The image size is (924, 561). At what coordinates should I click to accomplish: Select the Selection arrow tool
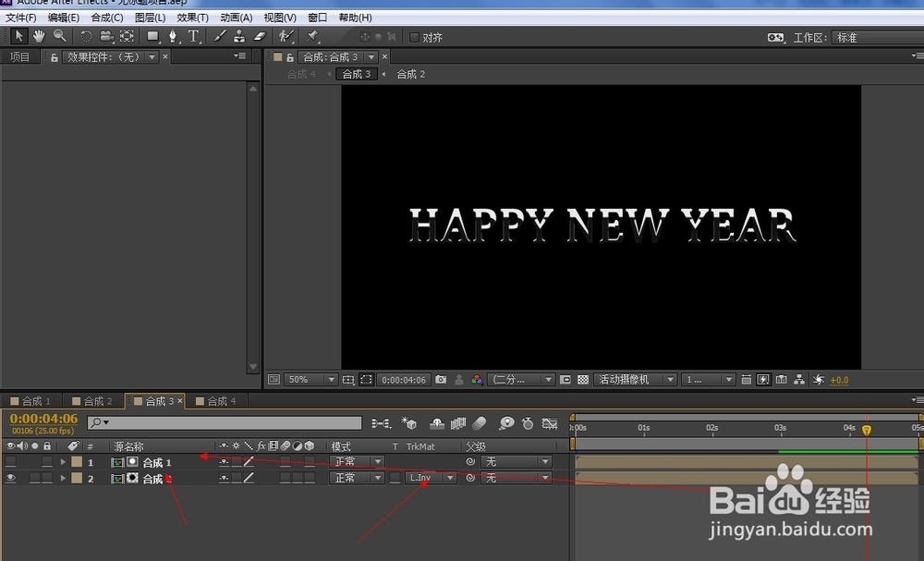point(18,37)
